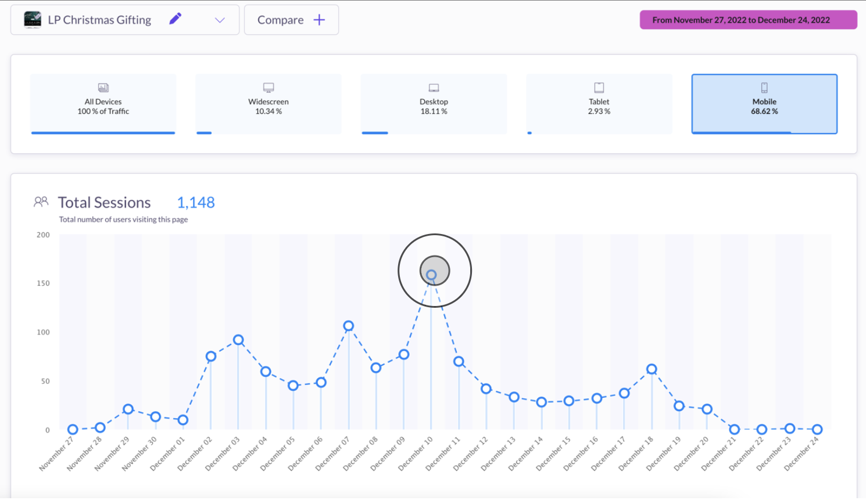Click the December 15 data point
This screenshot has width=866, height=504.
click(x=569, y=401)
